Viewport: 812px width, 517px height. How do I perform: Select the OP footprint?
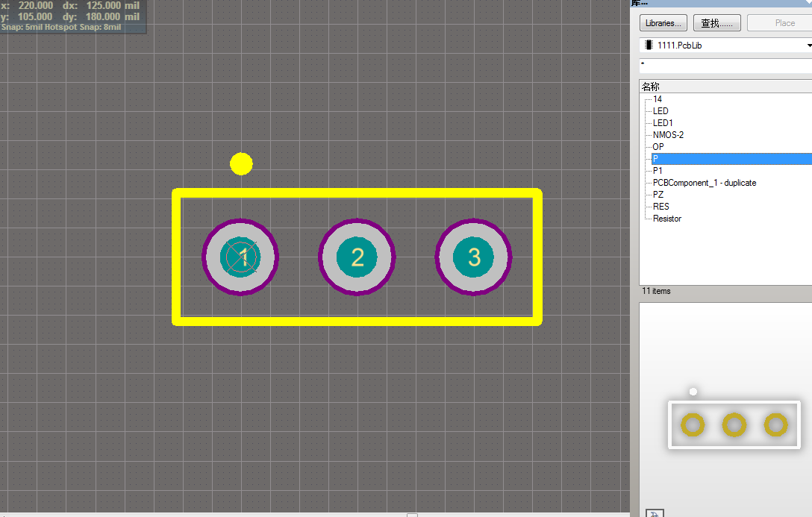point(658,146)
